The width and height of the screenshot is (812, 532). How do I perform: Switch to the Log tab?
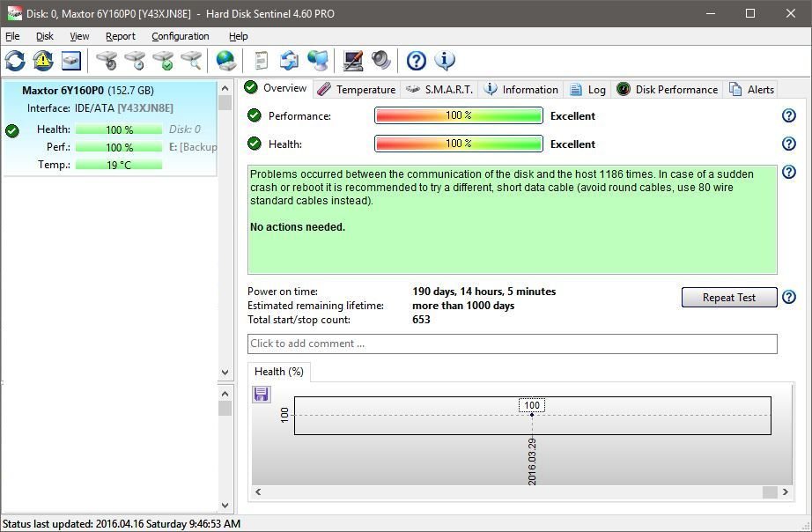(x=587, y=90)
